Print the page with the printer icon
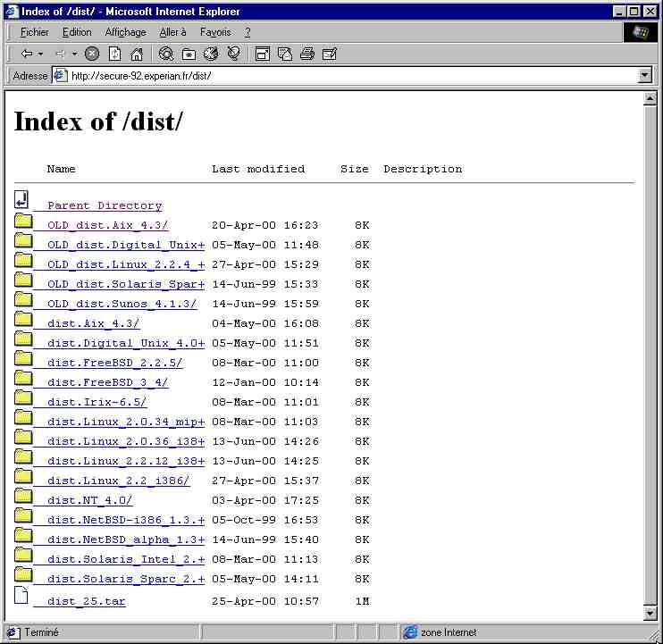 307,54
